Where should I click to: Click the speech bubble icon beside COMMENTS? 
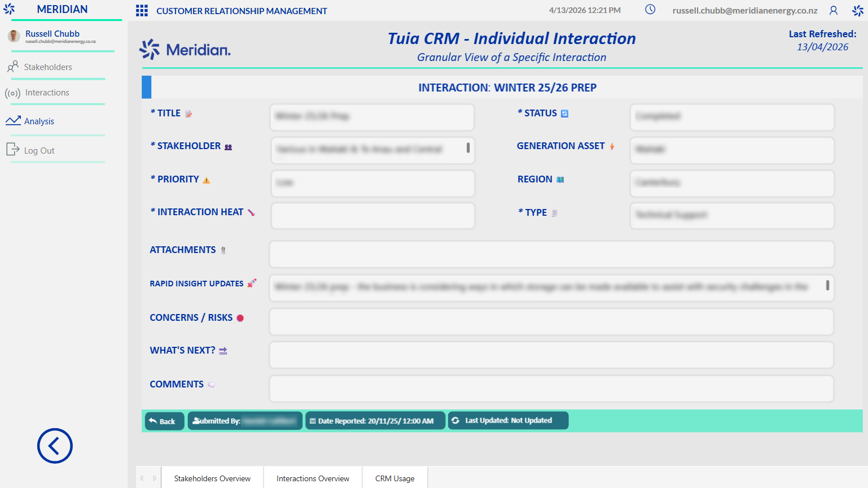click(211, 385)
